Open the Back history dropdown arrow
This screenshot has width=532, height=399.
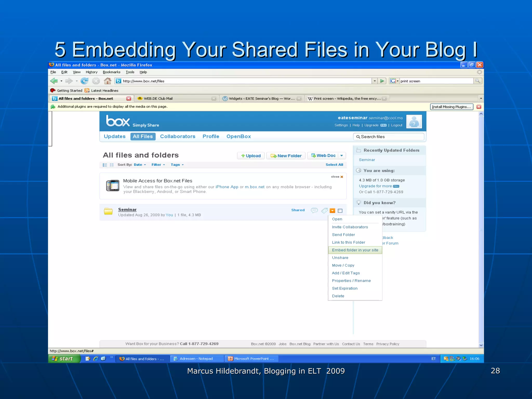coord(61,81)
